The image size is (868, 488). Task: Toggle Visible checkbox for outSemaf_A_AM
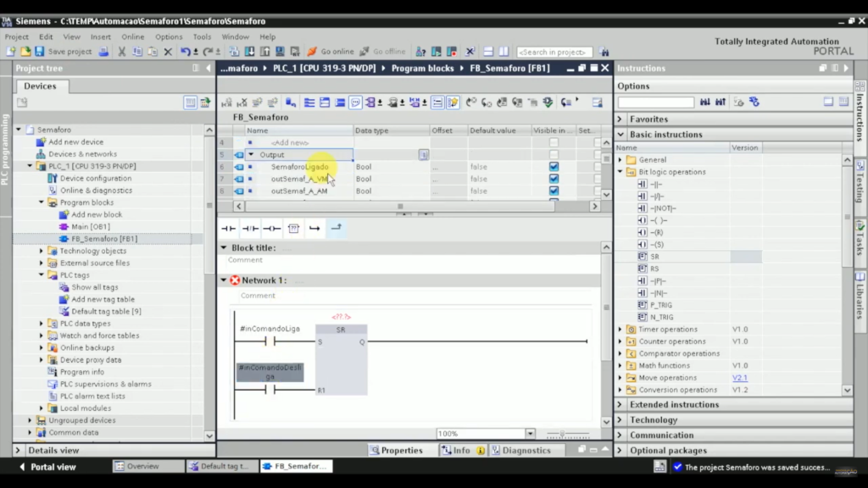[x=554, y=191]
